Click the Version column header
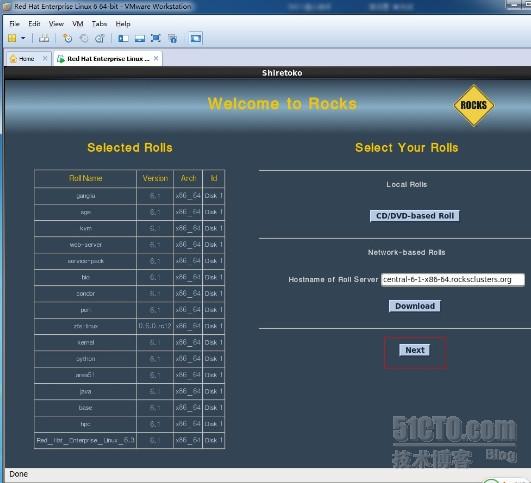This screenshot has width=531, height=483. (155, 178)
